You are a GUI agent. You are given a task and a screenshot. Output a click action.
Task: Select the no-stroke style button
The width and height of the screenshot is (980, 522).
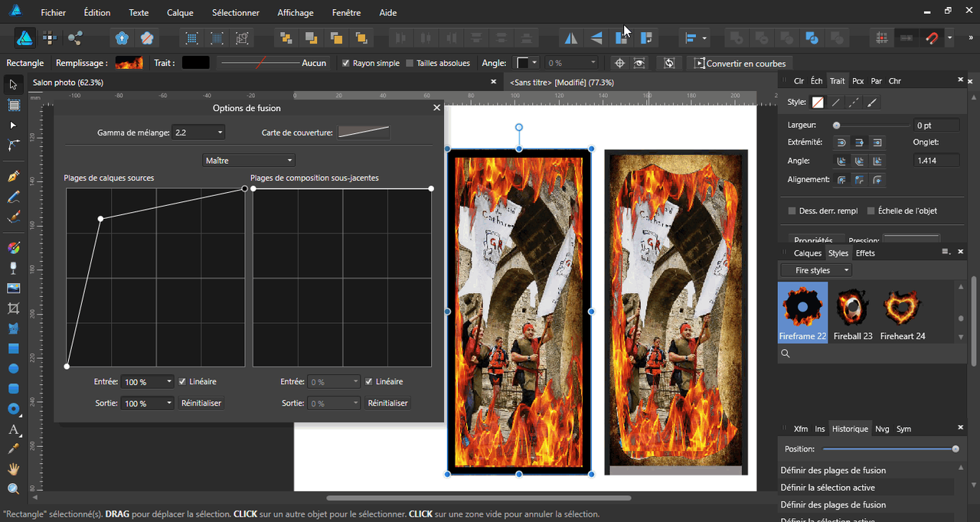click(x=818, y=102)
